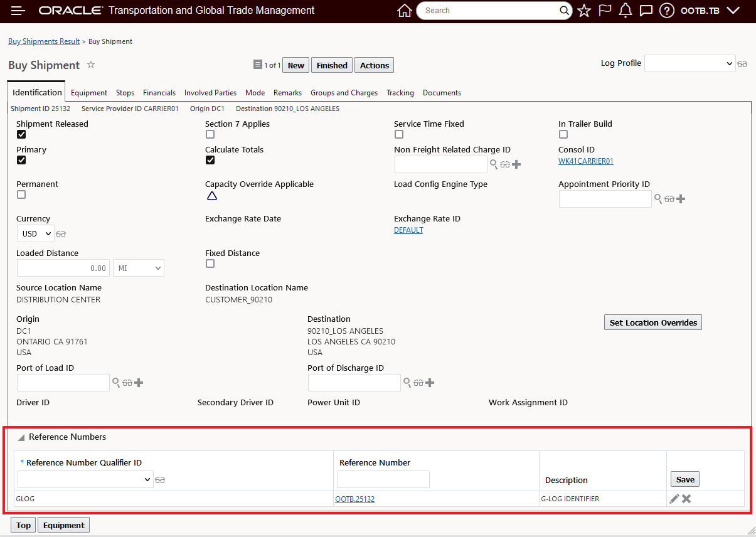Search Port of Discharge ID
The image size is (756, 537).
pyautogui.click(x=407, y=383)
